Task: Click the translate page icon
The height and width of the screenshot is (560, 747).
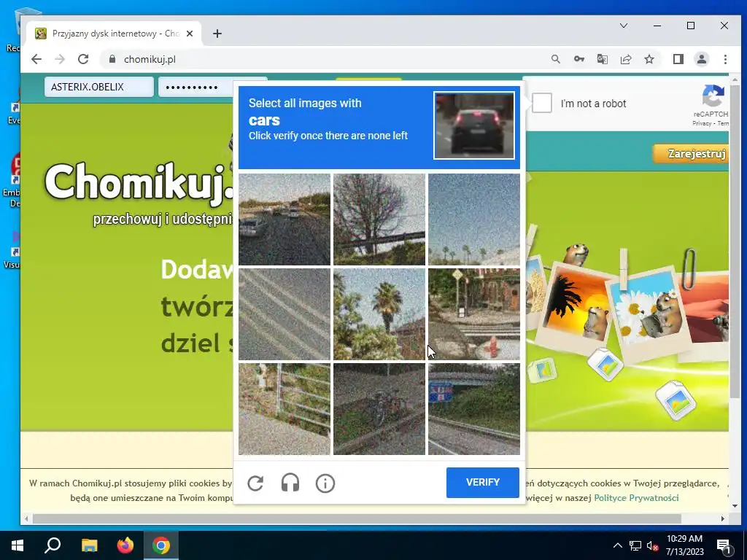Action: pyautogui.click(x=602, y=59)
